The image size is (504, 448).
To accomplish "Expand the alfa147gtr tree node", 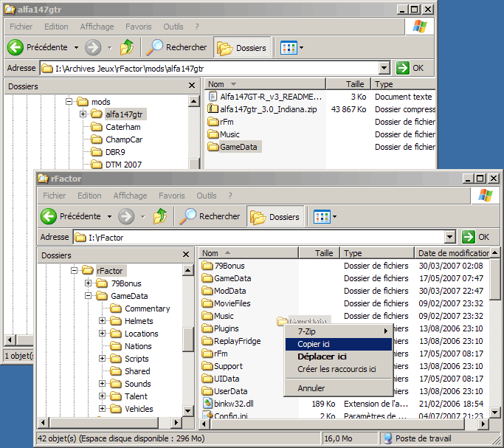I will [x=83, y=114].
